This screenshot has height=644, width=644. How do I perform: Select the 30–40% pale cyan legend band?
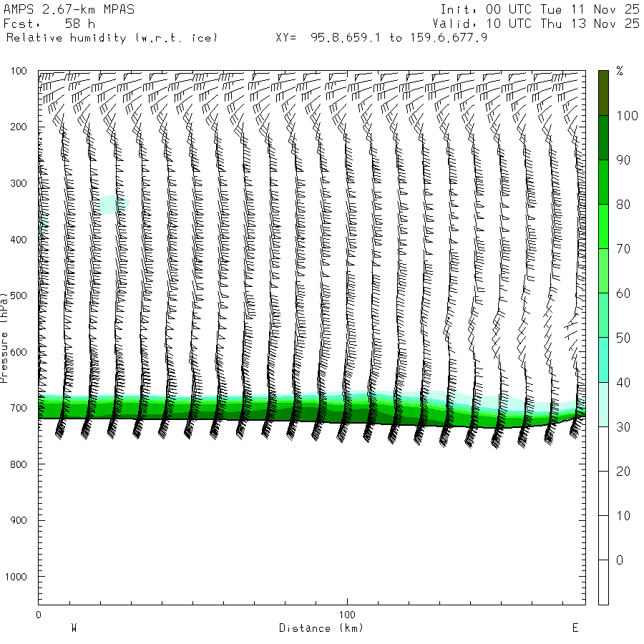603,404
